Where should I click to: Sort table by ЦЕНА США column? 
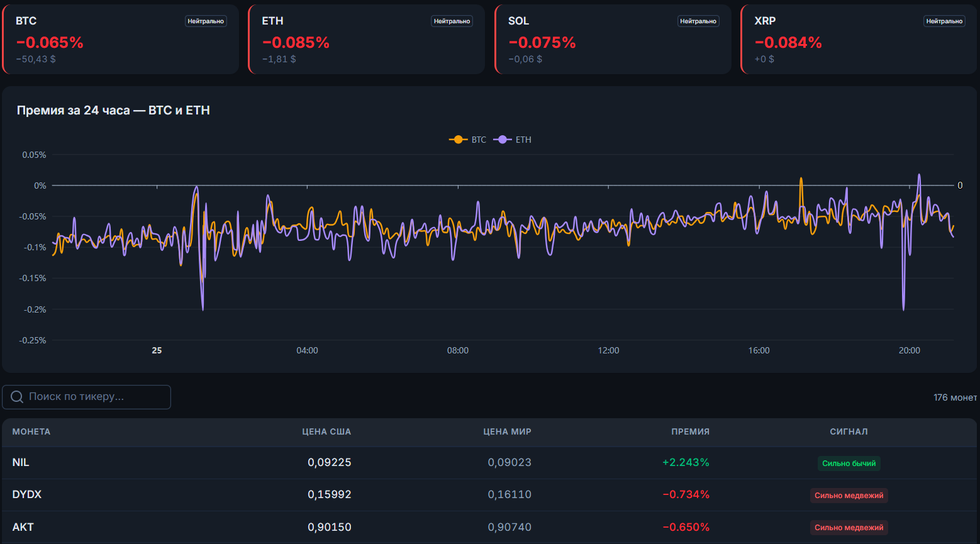pyautogui.click(x=326, y=431)
